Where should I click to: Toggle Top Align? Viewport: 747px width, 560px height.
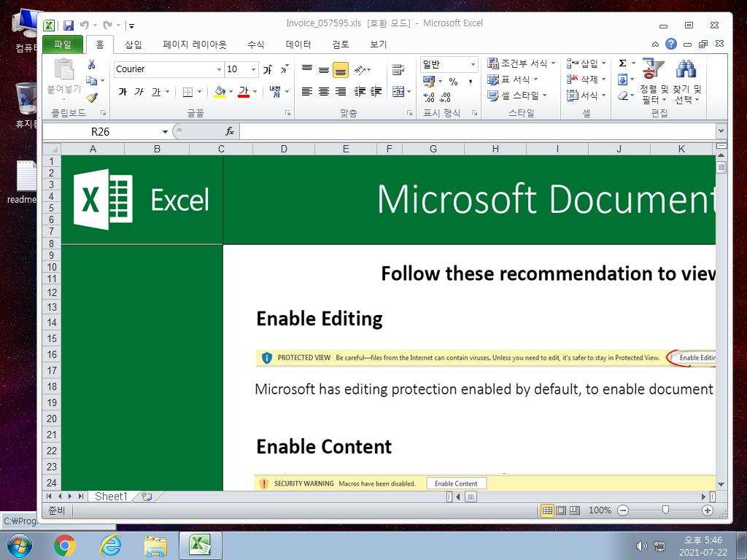coord(307,69)
